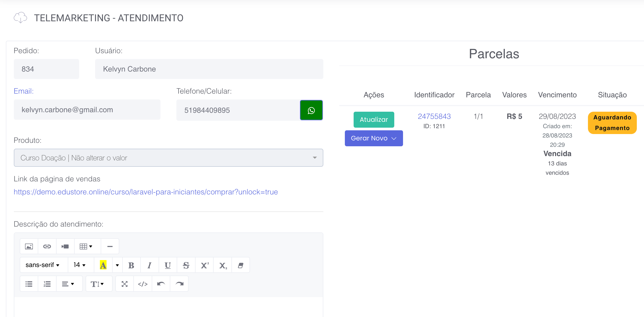This screenshot has width=644, height=317.
Task: Click the insert link icon in the editor
Action: click(47, 247)
